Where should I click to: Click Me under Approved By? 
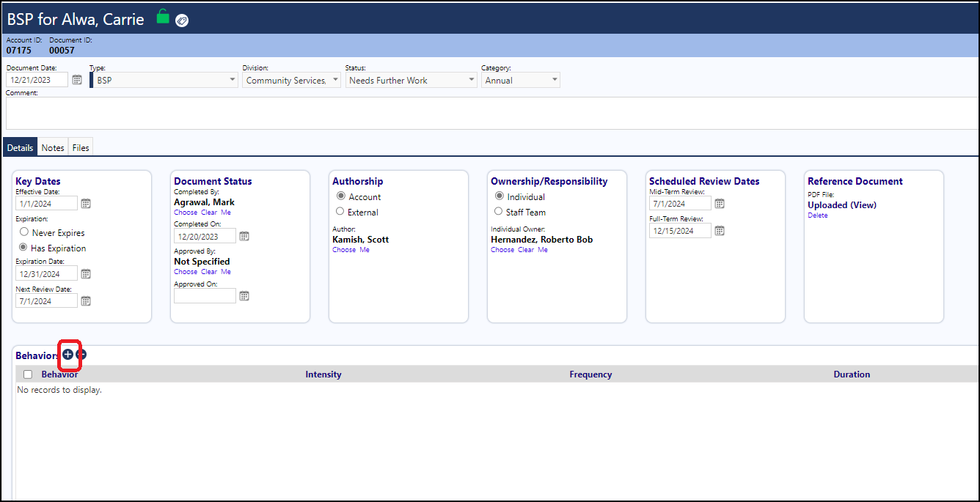pos(226,272)
